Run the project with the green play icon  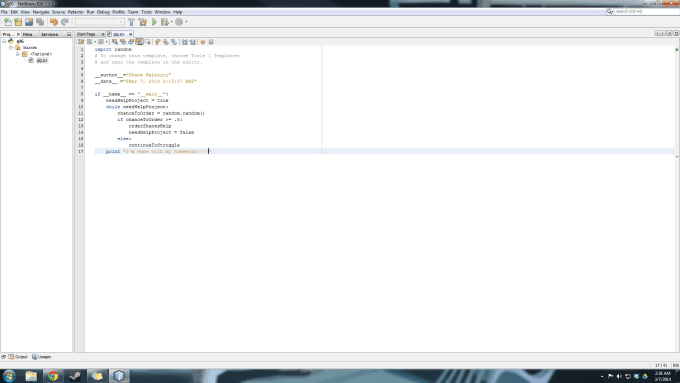coord(154,22)
